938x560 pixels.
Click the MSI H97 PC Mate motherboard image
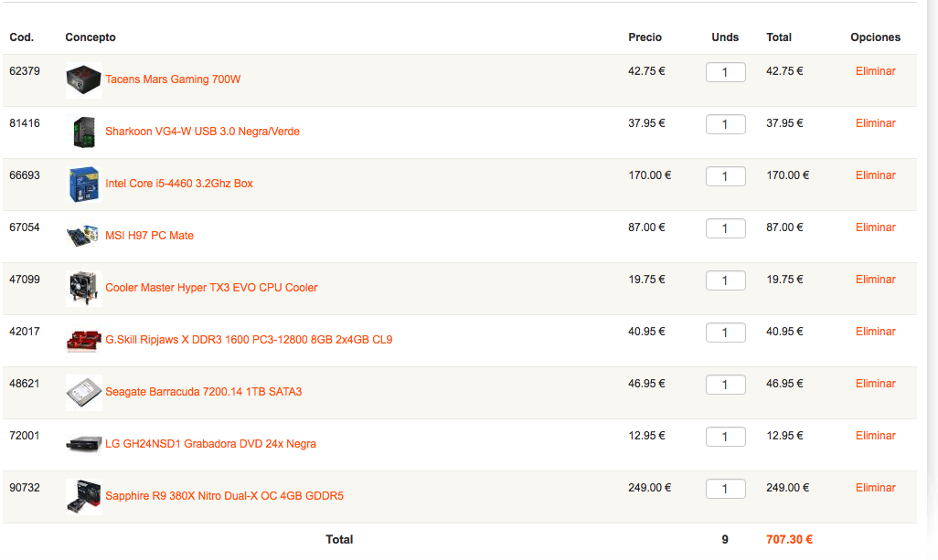pyautogui.click(x=84, y=236)
